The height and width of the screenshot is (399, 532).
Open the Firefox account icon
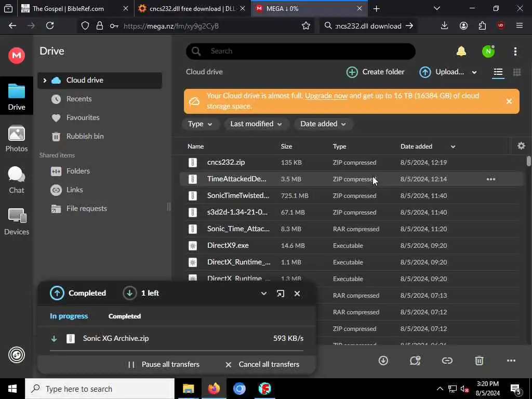(x=463, y=26)
